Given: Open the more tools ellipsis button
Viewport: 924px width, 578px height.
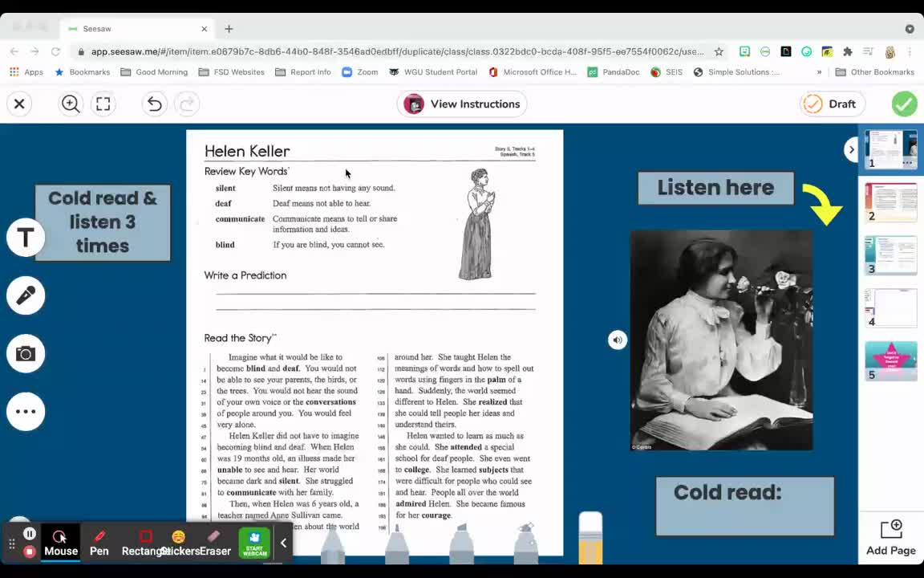Looking at the screenshot, I should click(26, 411).
